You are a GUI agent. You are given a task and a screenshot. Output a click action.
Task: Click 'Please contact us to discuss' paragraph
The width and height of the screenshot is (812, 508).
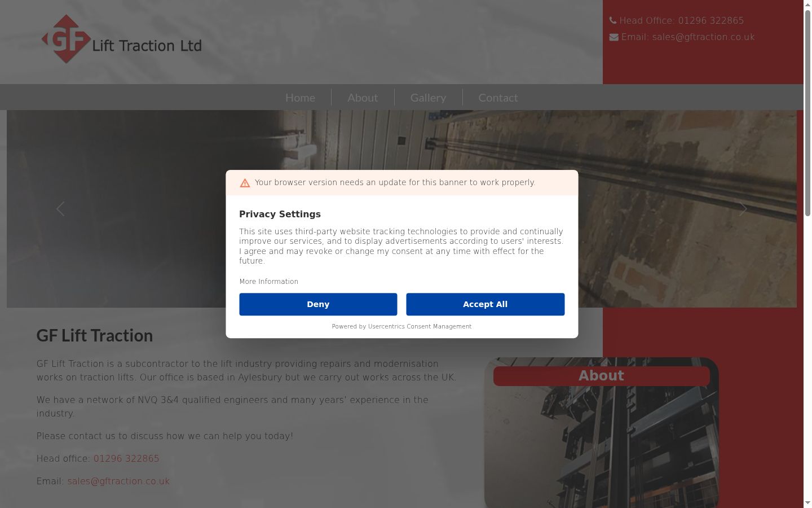[165, 436]
